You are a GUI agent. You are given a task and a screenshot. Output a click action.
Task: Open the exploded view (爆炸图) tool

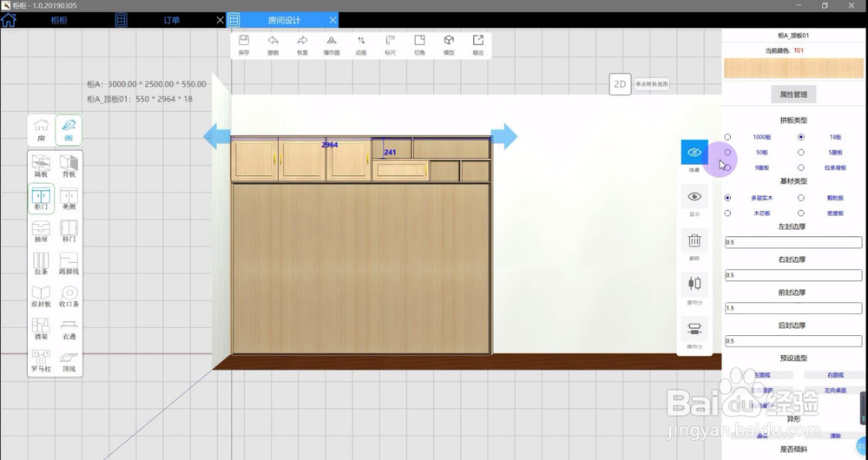click(x=332, y=44)
